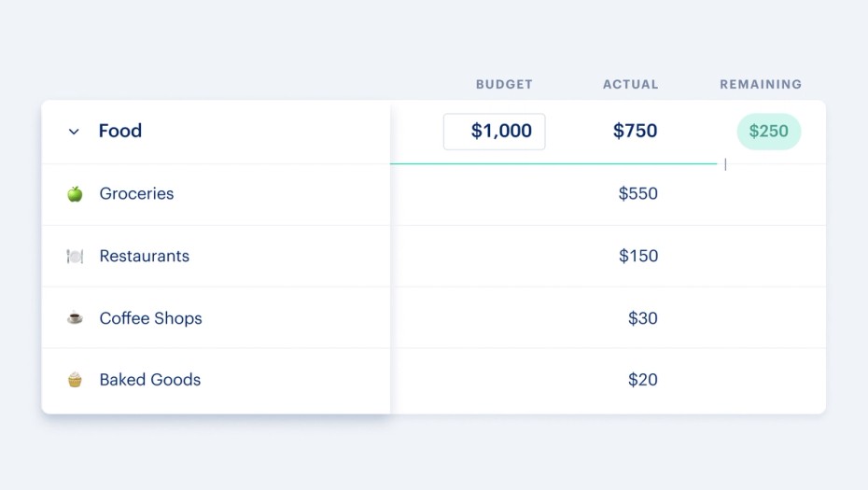This screenshot has height=490, width=868.
Task: Click the Remaining column header
Action: (760, 84)
